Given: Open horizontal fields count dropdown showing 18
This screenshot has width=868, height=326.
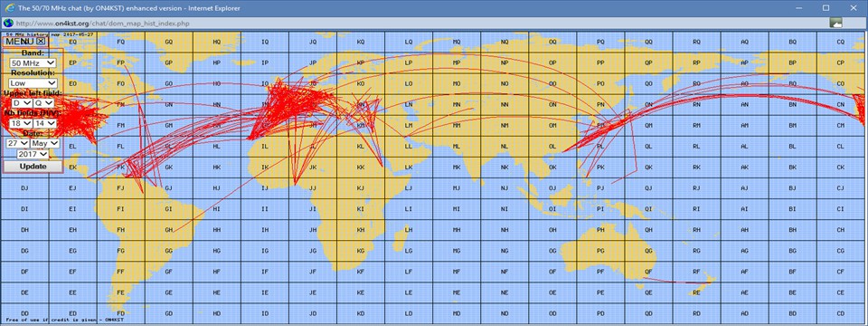Looking at the screenshot, I should point(19,123).
